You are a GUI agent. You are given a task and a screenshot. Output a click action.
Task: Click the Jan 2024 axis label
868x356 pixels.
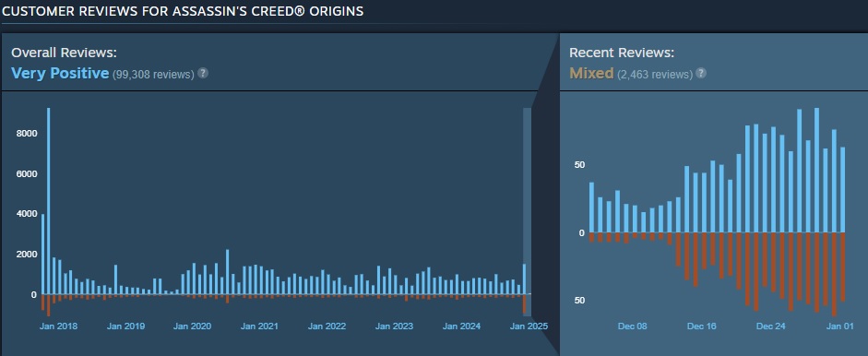click(x=461, y=326)
